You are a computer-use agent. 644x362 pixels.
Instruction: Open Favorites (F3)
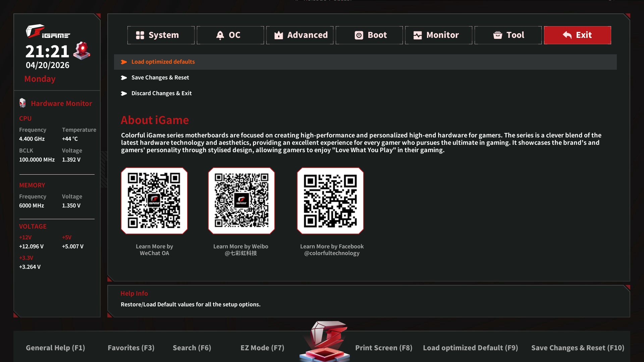pos(131,348)
